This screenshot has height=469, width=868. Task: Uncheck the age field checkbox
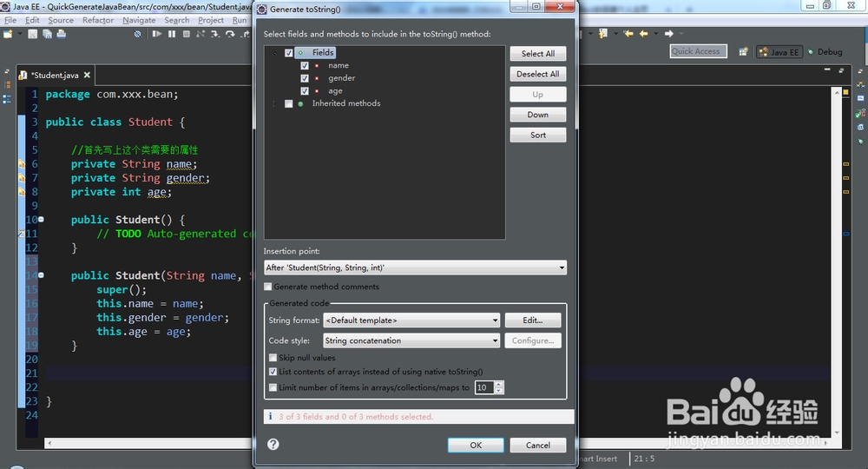(x=305, y=91)
